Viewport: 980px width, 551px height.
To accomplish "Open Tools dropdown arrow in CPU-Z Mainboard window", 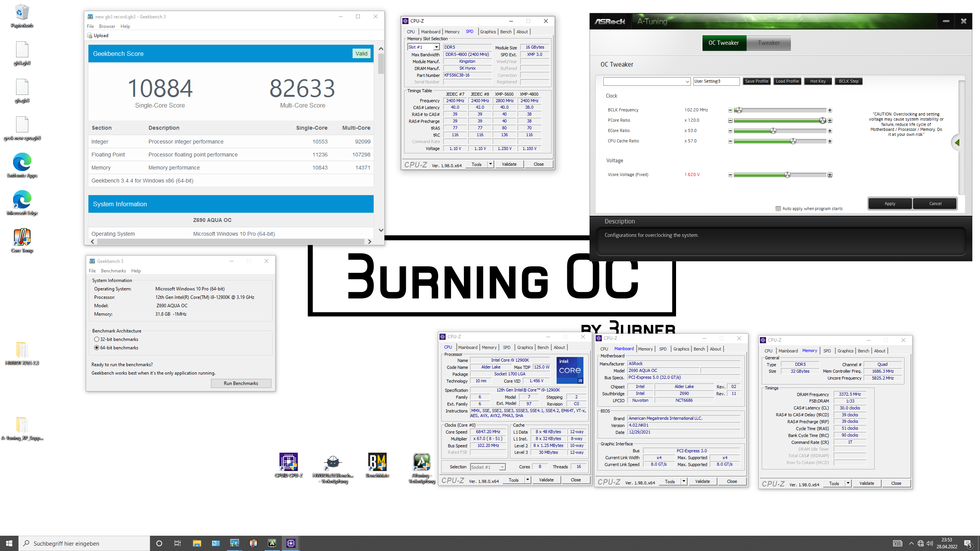I will [x=684, y=481].
